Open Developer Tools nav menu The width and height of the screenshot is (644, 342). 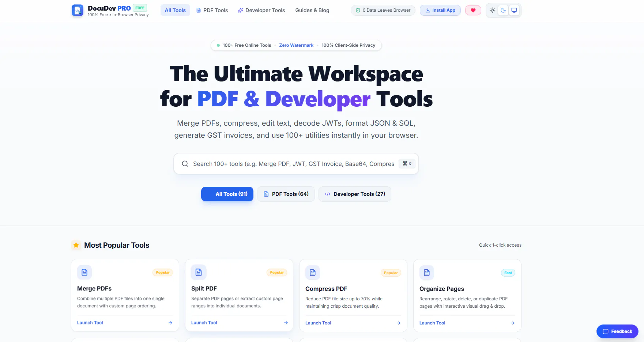tap(261, 10)
